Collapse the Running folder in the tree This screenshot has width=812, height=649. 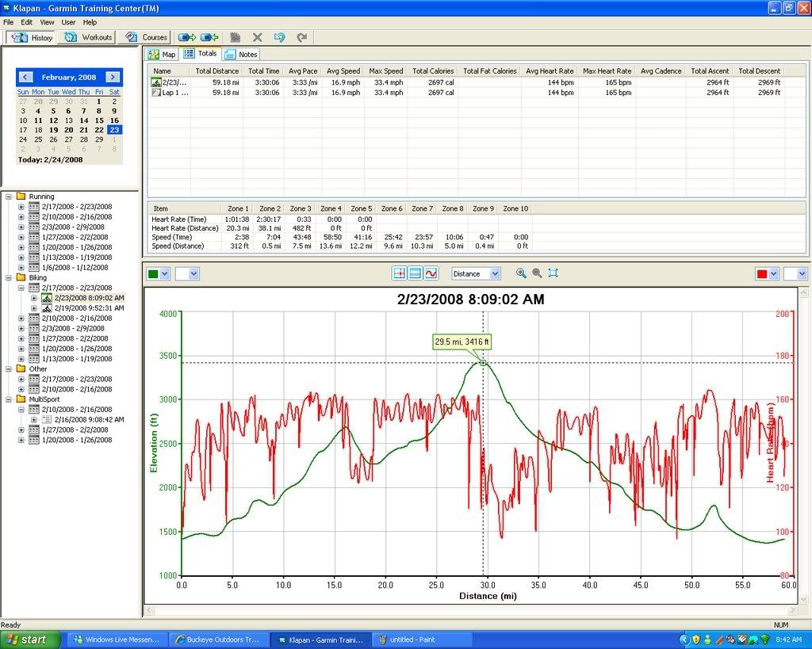click(9, 197)
